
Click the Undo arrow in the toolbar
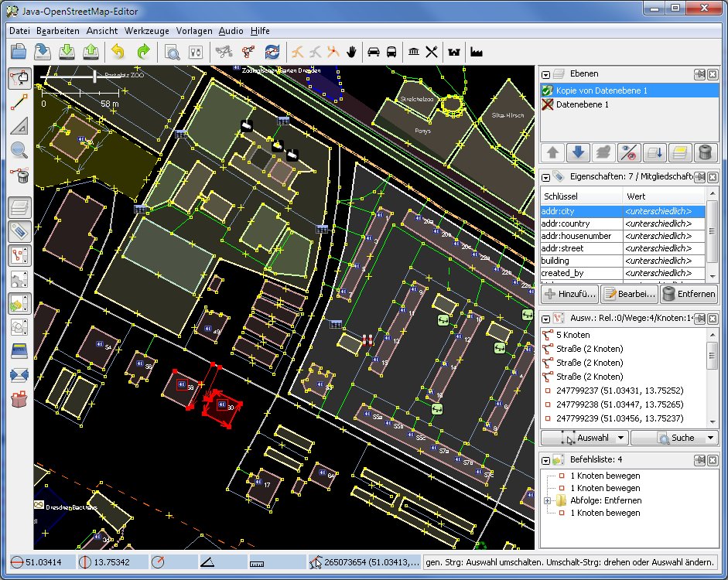[x=118, y=52]
